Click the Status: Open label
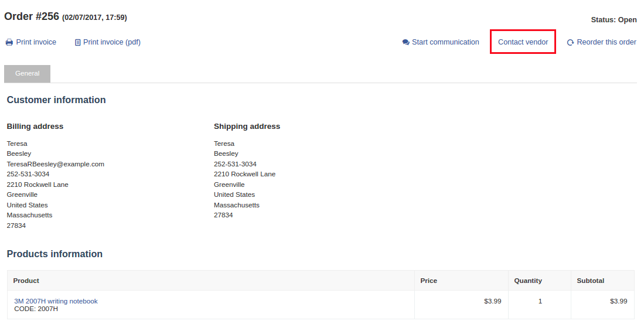Screen dimensions: 644x331 pyautogui.click(x=614, y=20)
